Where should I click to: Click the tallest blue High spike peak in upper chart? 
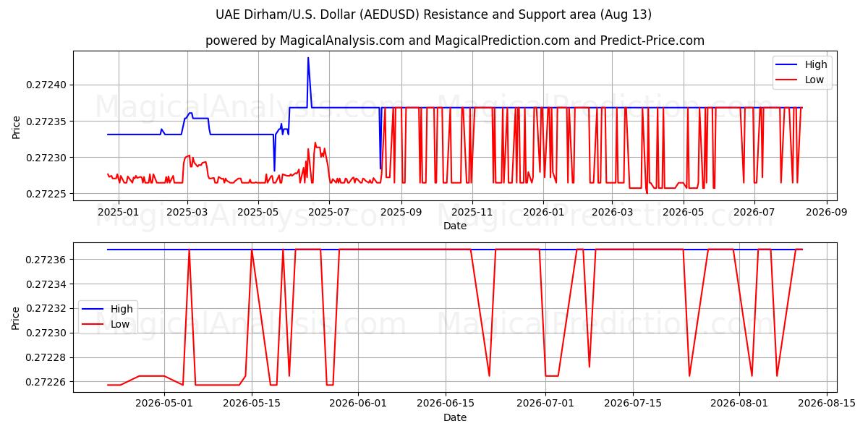tap(308, 58)
